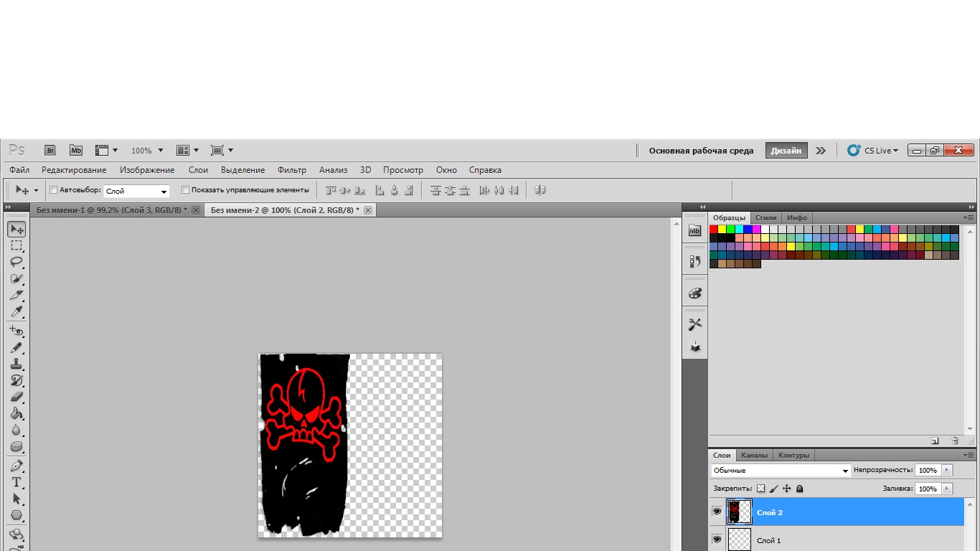
Task: Open the Фильтр menu
Action: point(291,170)
